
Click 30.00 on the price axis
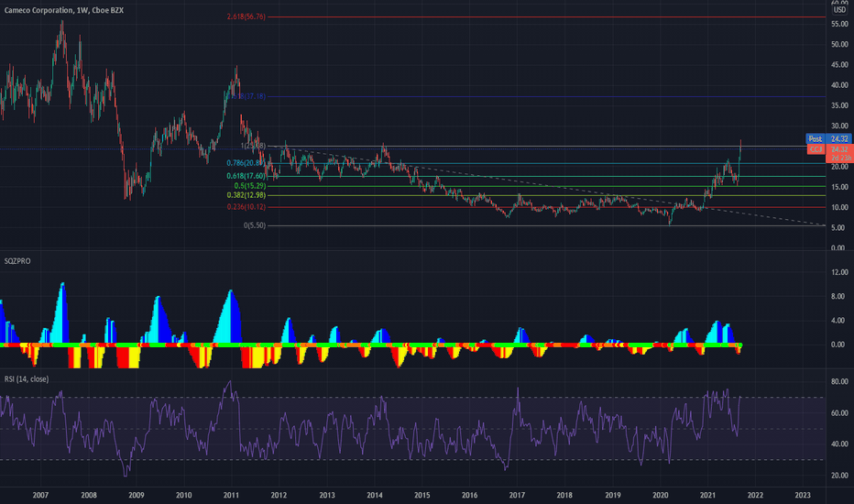click(x=839, y=126)
